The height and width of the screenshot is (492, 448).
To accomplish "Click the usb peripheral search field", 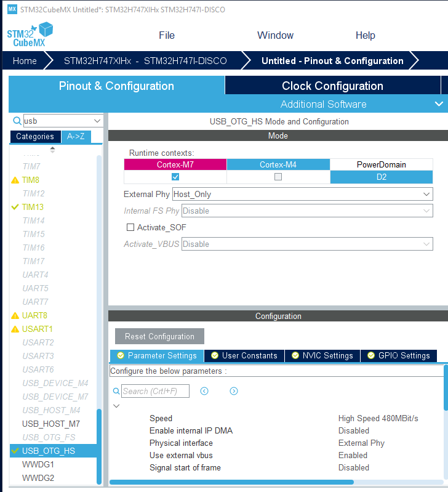I will [63, 121].
